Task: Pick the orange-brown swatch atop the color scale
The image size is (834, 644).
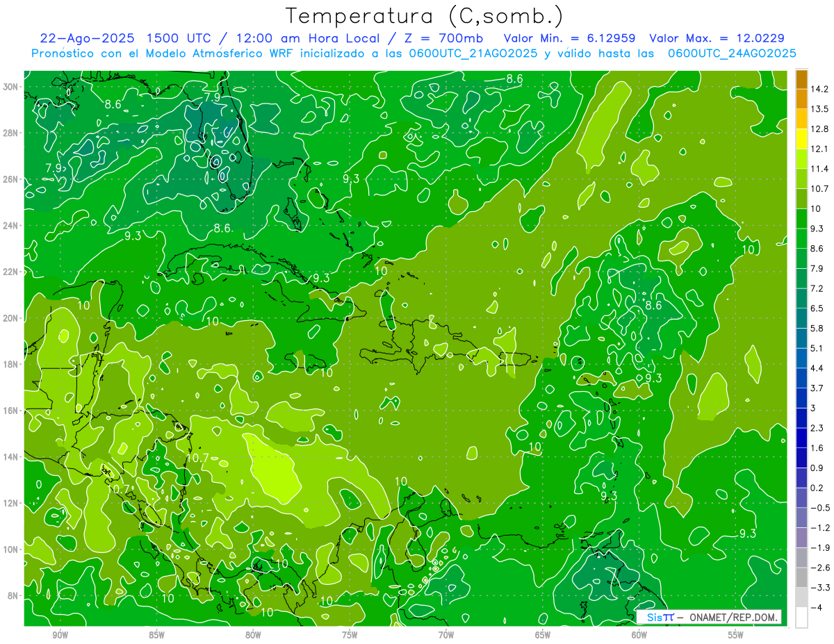Action: (x=801, y=79)
